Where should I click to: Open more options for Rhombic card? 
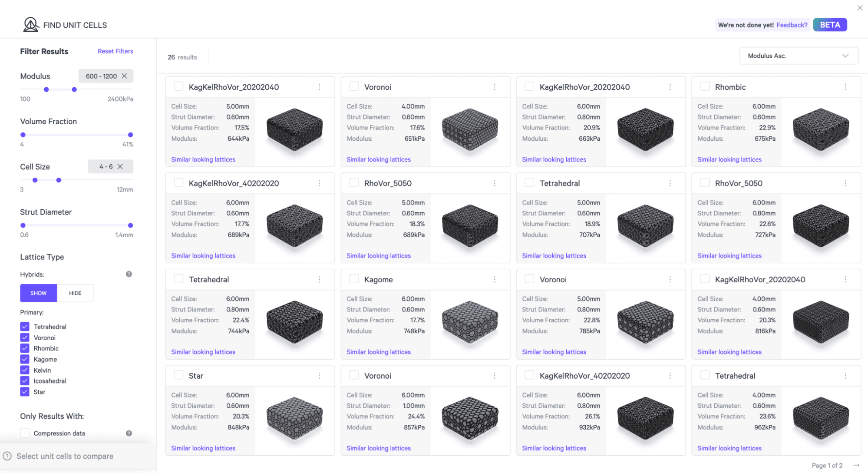click(x=845, y=87)
